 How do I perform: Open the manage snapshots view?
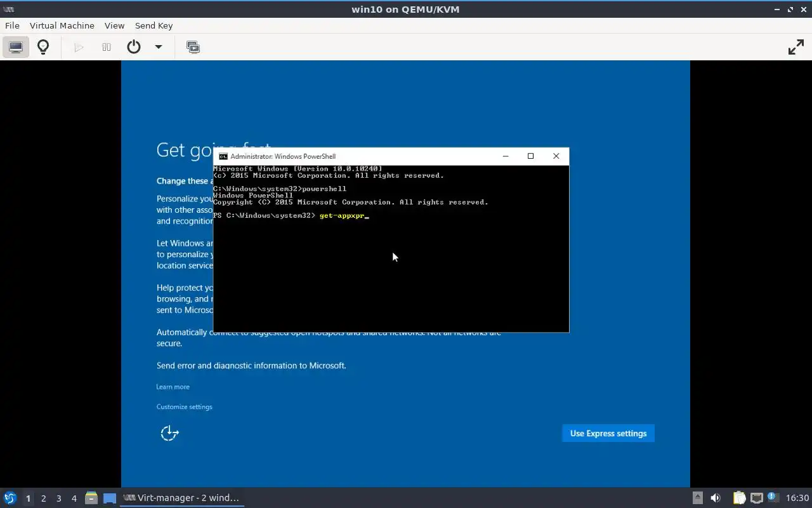click(193, 47)
